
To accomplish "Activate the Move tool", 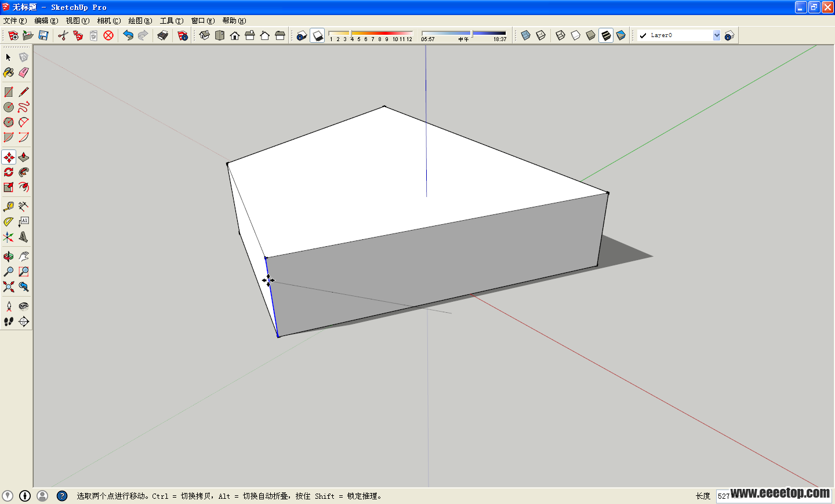I will click(x=9, y=157).
